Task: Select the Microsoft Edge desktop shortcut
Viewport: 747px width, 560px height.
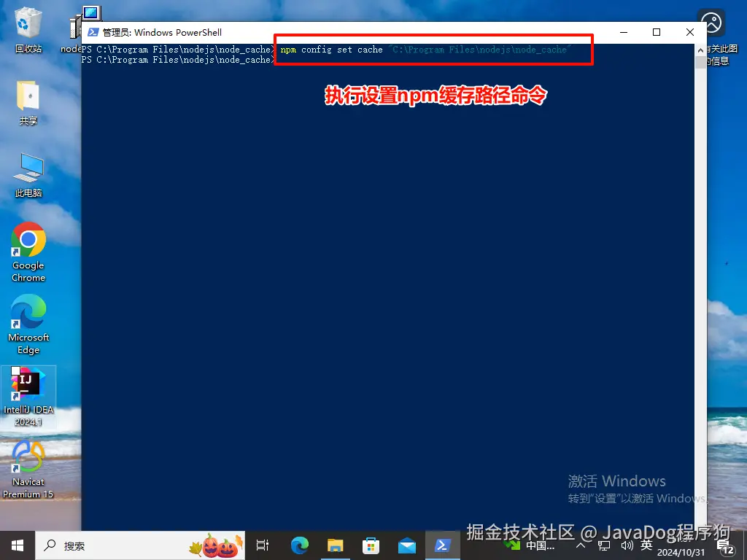Action: click(28, 324)
